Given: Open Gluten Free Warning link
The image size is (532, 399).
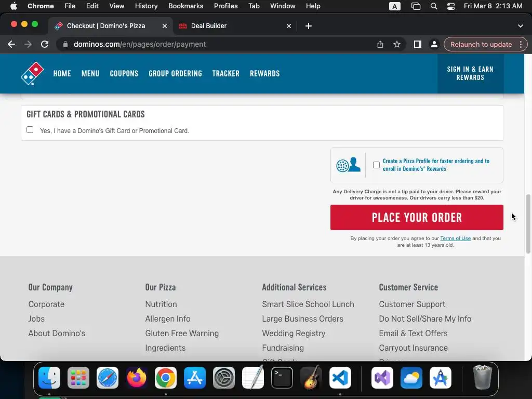Looking at the screenshot, I should [x=182, y=334].
